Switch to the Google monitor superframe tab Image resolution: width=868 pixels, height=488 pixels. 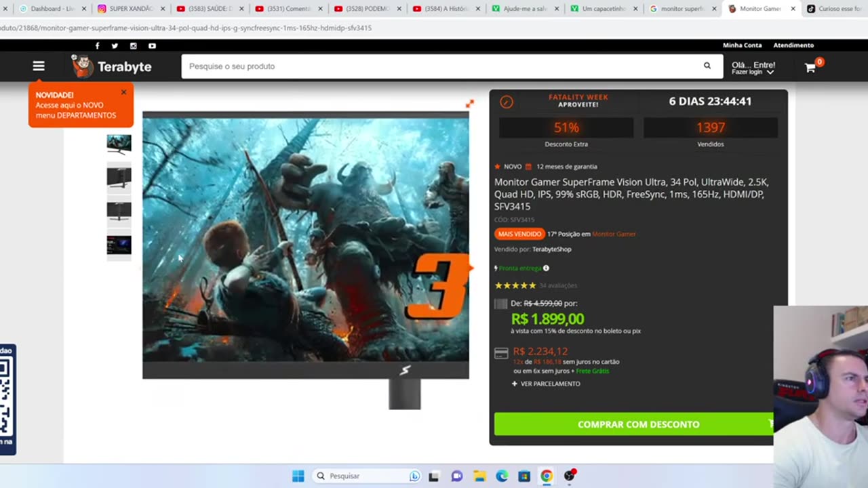[x=682, y=9]
